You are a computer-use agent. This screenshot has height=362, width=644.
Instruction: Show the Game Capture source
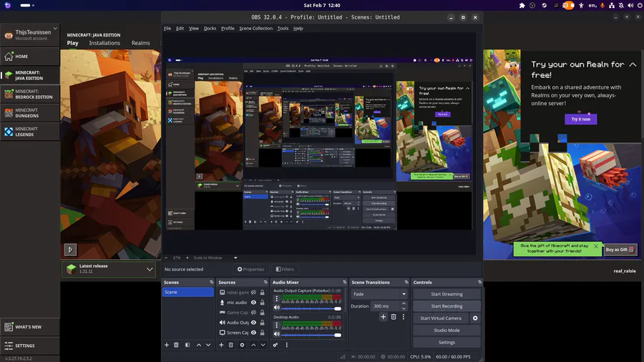coord(253,313)
